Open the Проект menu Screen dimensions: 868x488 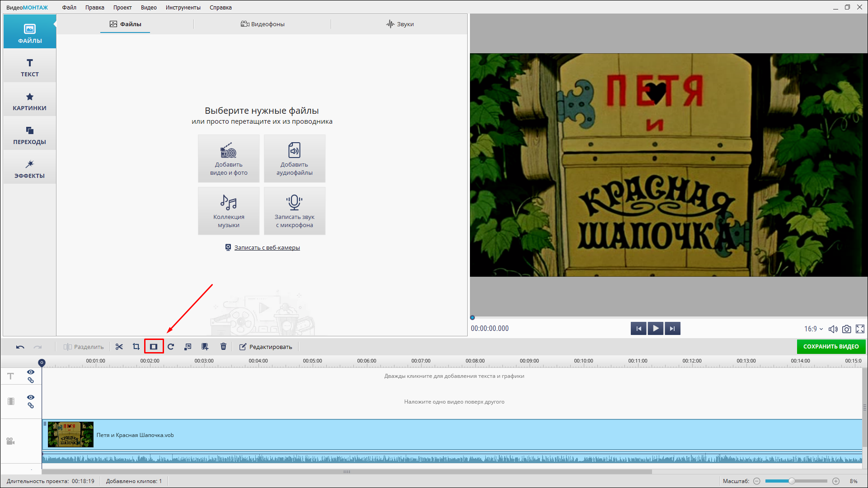coord(122,8)
